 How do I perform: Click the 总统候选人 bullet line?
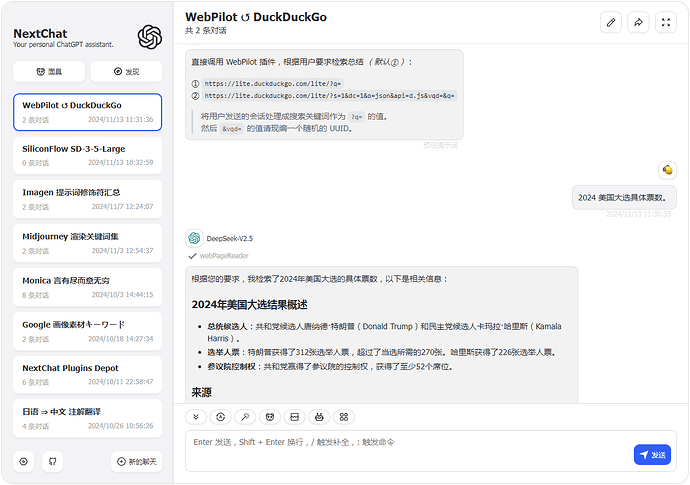click(384, 332)
